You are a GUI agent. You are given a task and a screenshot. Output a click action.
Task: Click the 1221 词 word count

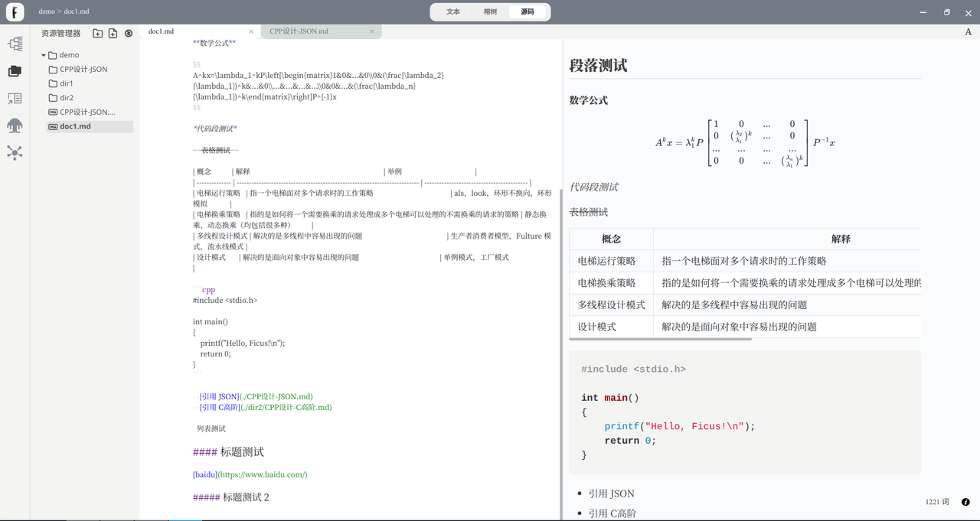[x=937, y=502]
